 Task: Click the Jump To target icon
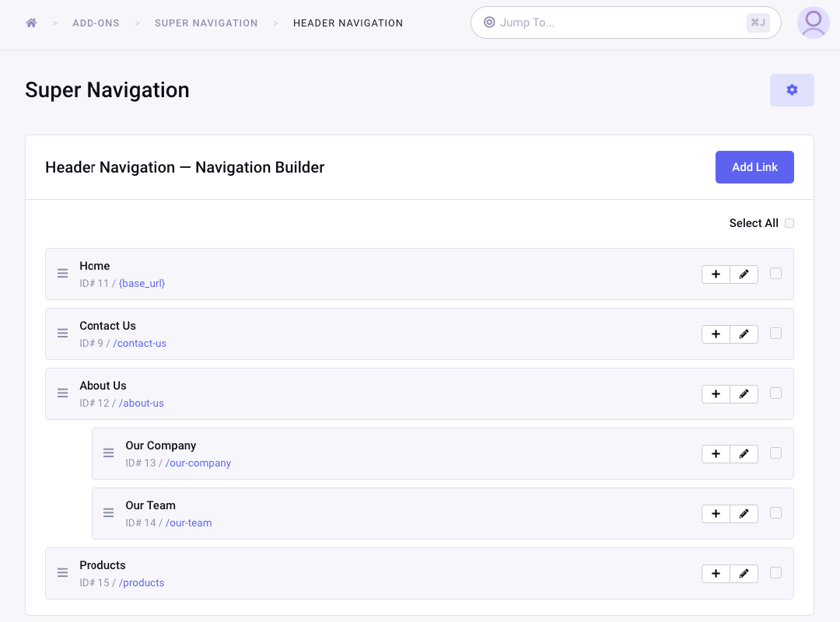point(489,23)
